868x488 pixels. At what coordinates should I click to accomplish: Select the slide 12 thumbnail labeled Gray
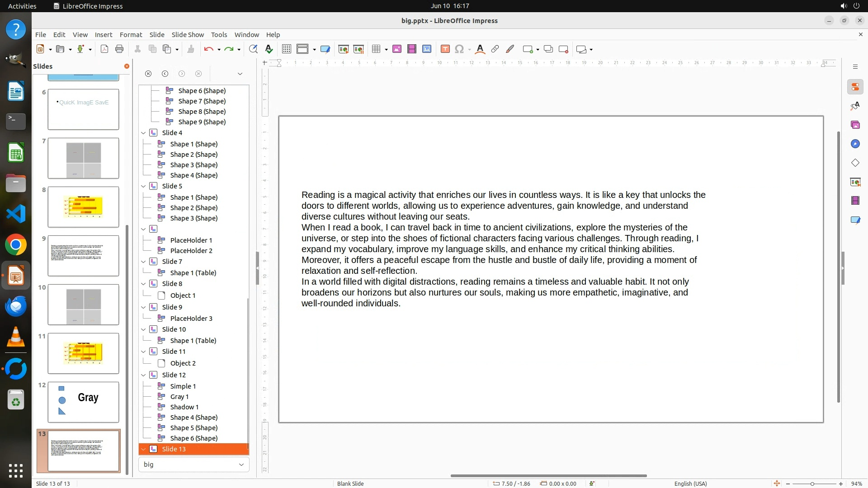tap(83, 402)
